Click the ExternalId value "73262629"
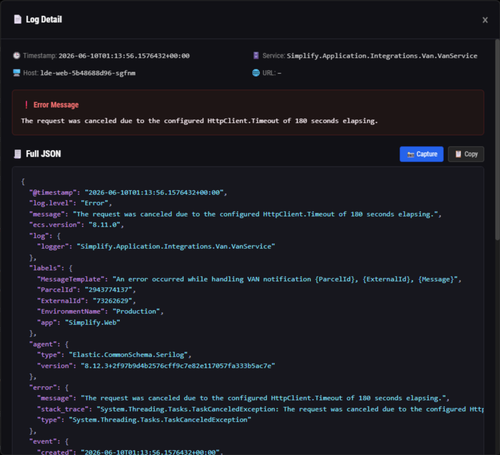 pos(112,301)
